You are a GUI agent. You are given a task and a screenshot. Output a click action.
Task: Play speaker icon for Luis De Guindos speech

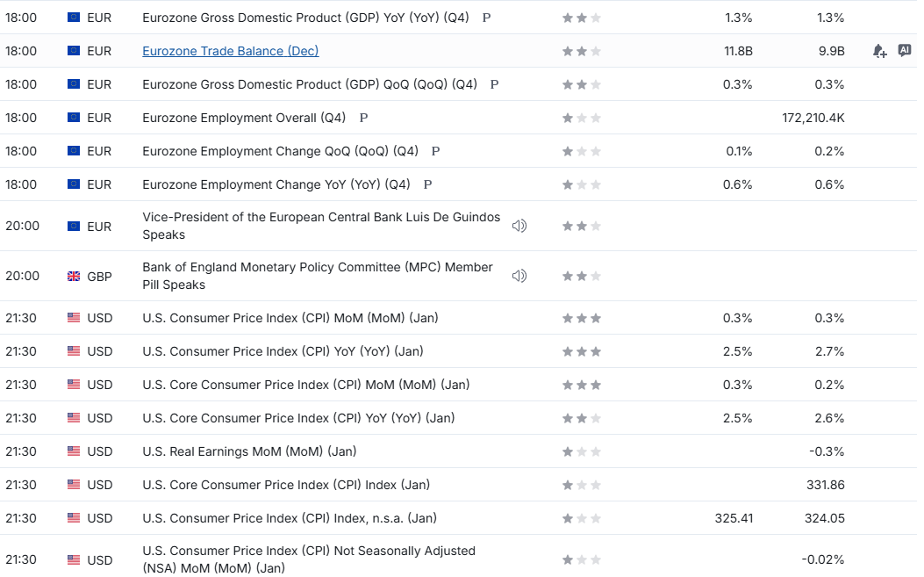click(519, 226)
